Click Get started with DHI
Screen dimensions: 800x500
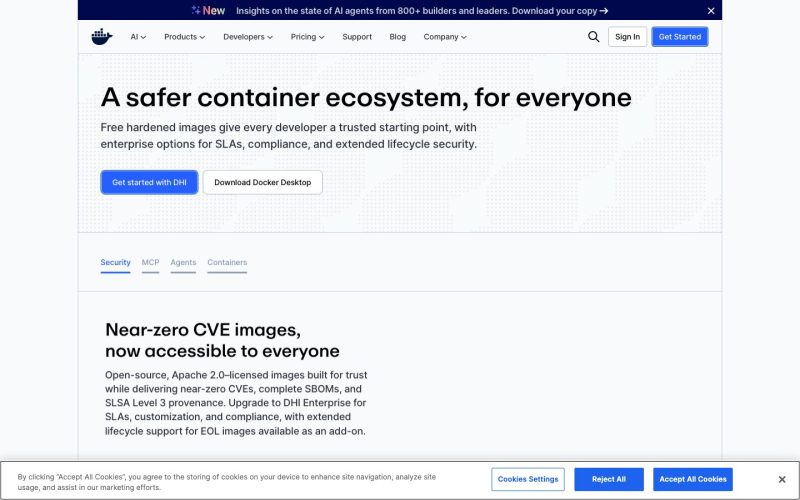click(149, 182)
